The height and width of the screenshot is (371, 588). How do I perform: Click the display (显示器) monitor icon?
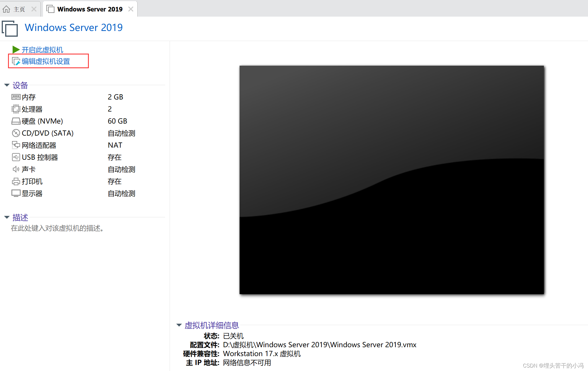[x=16, y=194]
